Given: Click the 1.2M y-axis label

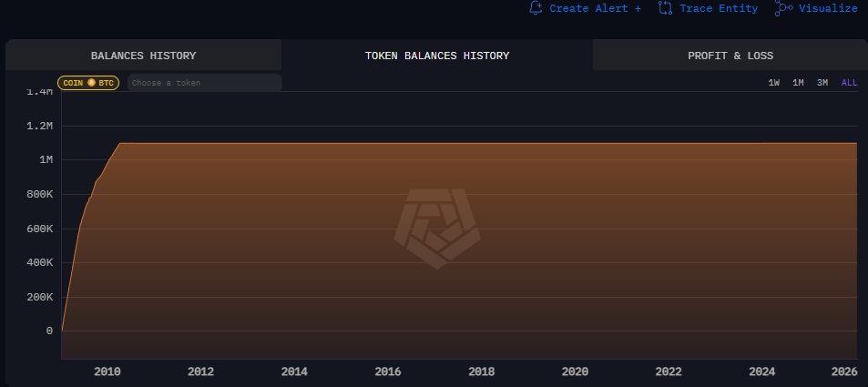Looking at the screenshot, I should 39,126.
